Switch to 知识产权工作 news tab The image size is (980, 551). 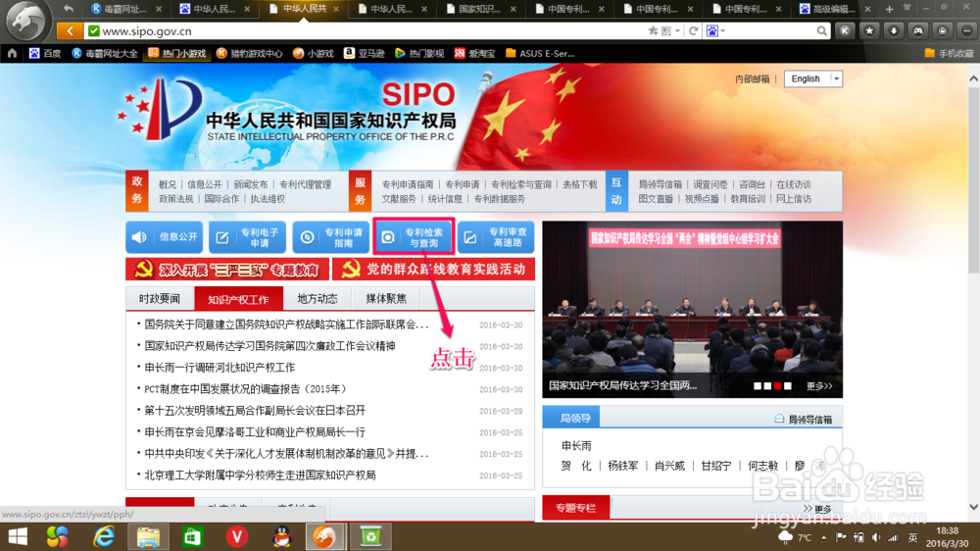coord(239,299)
